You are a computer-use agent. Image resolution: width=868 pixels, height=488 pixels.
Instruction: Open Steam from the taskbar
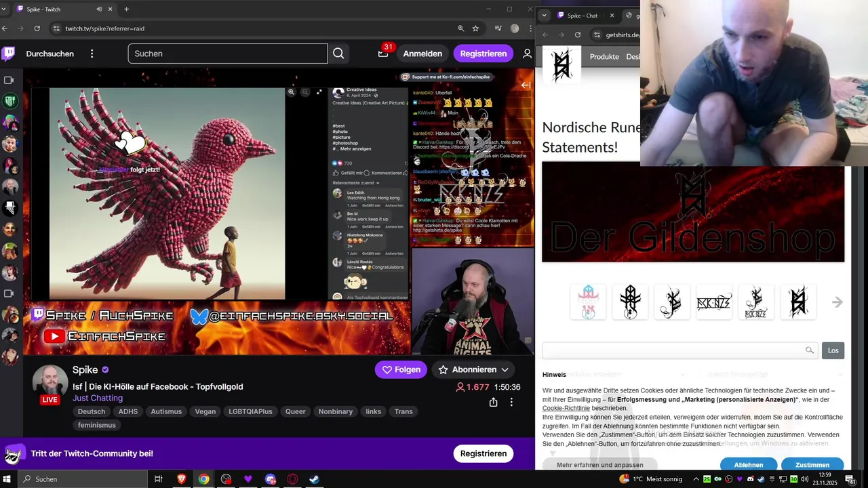315,479
